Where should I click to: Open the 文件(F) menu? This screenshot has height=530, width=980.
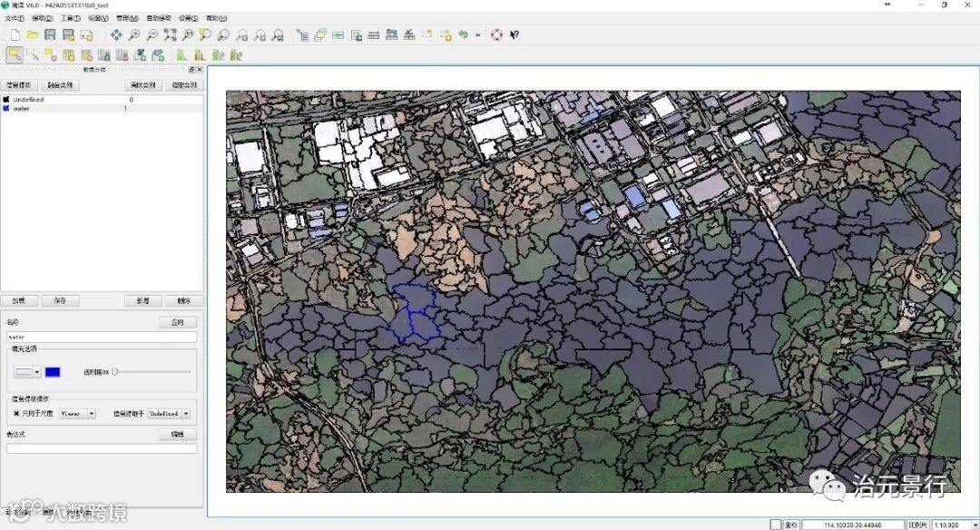click(15, 18)
